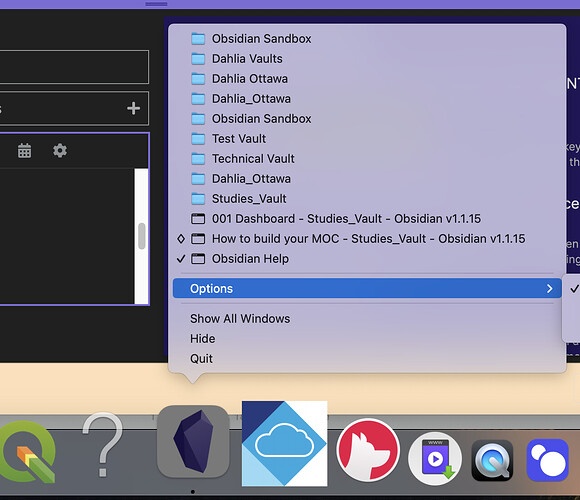Expand the Options submenu

[x=367, y=288]
